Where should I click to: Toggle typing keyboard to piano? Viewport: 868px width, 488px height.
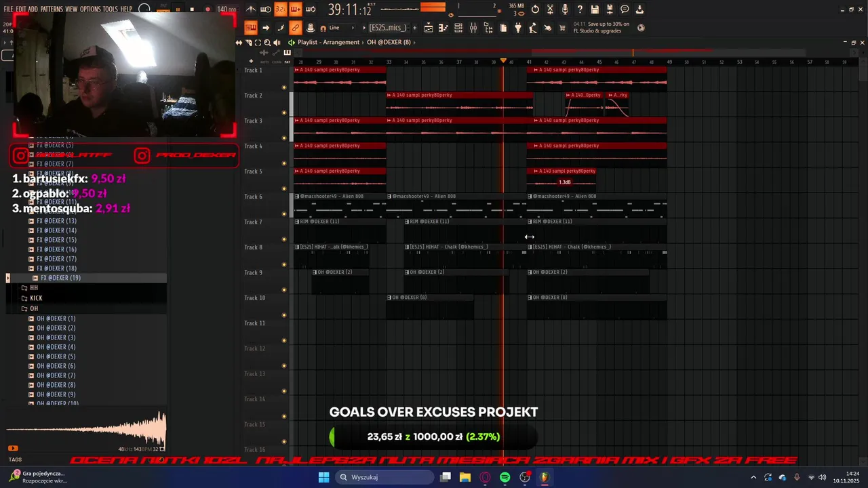(x=251, y=28)
